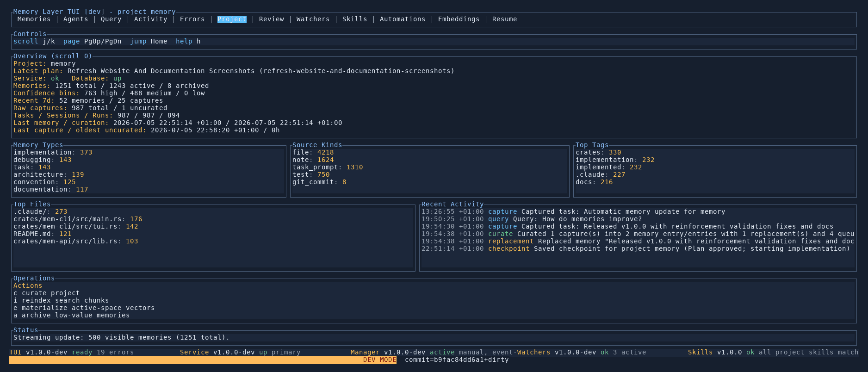
Task: Select 'implementation: 232' in Top Tags
Action: coord(615,160)
